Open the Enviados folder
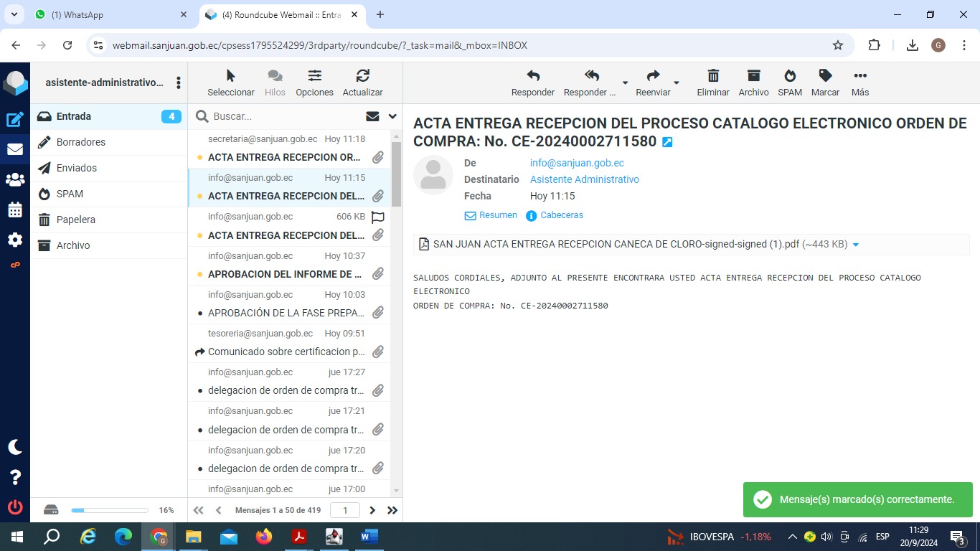The width and height of the screenshot is (980, 551). (77, 168)
